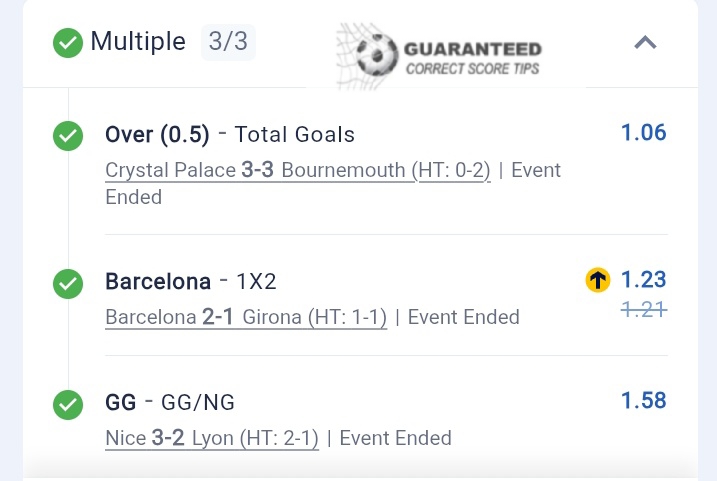Click the Multiple bet type label
Viewport: 717px width, 481px height.
[x=138, y=42]
